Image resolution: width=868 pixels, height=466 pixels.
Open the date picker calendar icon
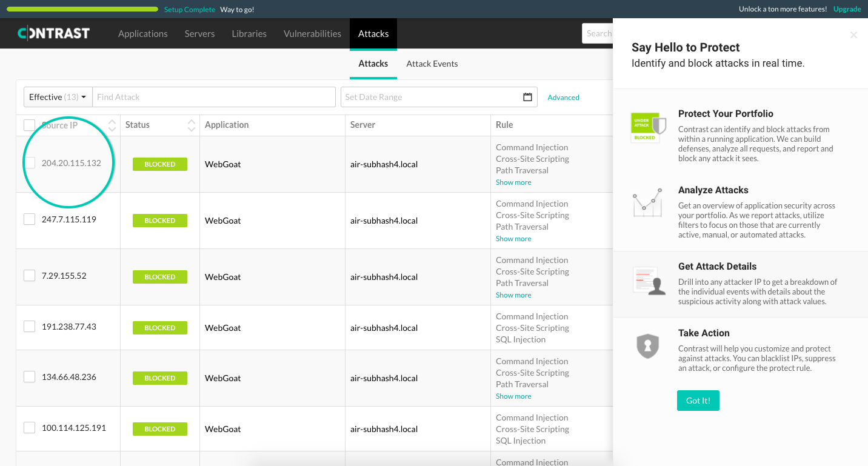[527, 96]
